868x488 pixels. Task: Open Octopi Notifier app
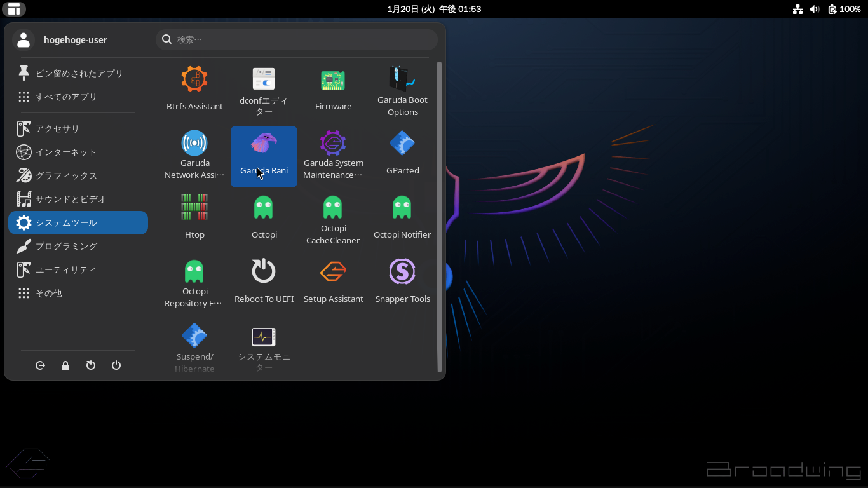point(402,217)
